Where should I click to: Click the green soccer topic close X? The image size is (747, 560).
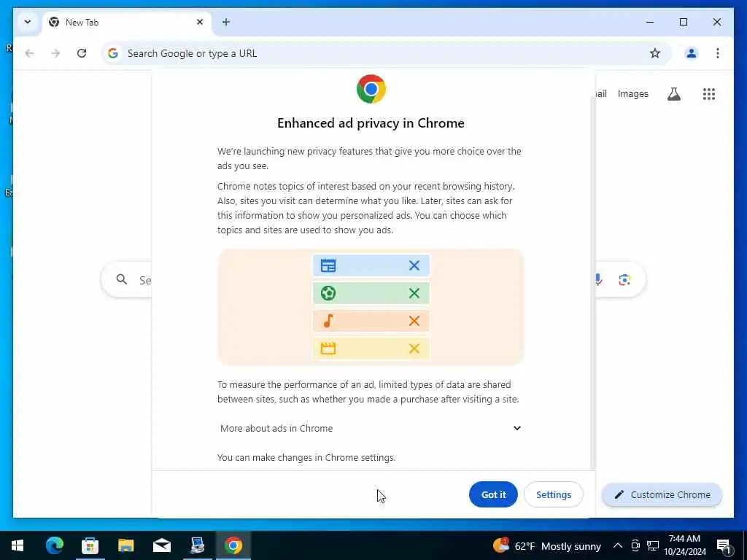pos(414,293)
